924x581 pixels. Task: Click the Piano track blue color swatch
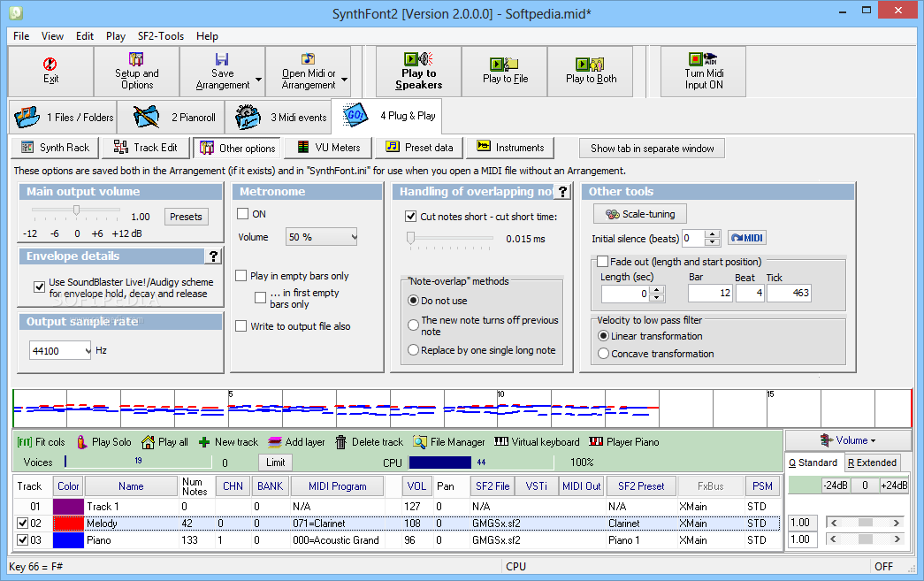pos(68,539)
